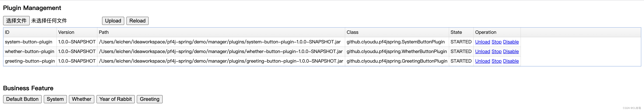Stop the whether-button-plugin
This screenshot has width=644, height=111.
[497, 51]
